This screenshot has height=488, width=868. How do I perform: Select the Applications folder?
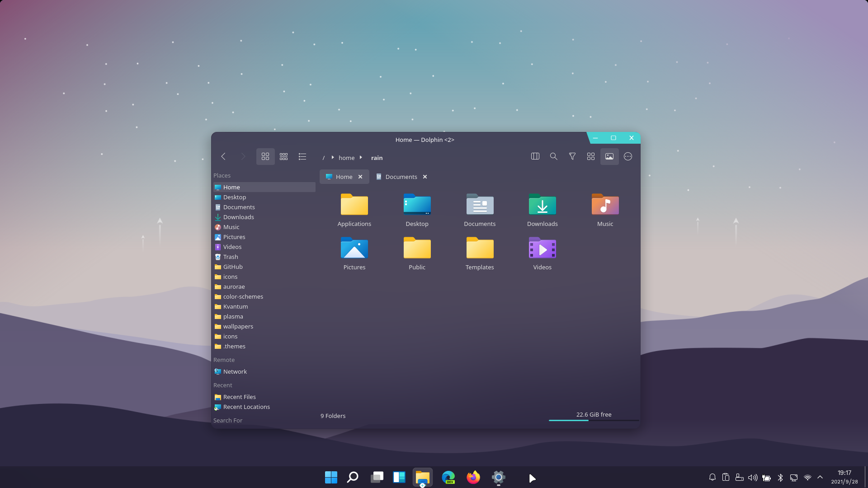[x=354, y=210]
